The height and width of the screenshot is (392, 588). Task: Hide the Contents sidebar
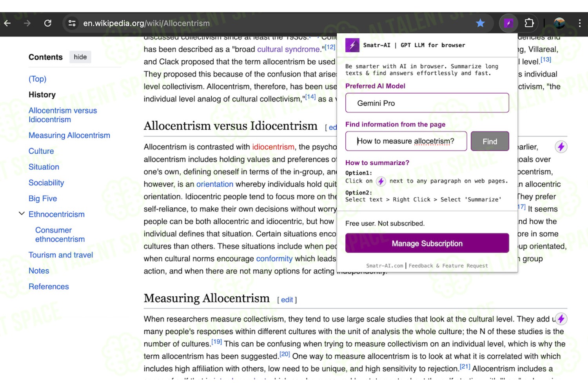point(80,57)
